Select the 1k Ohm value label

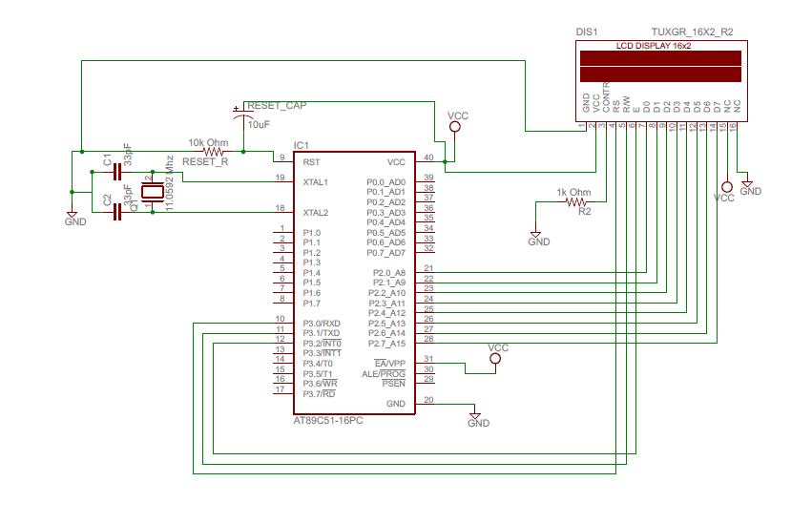coord(573,192)
